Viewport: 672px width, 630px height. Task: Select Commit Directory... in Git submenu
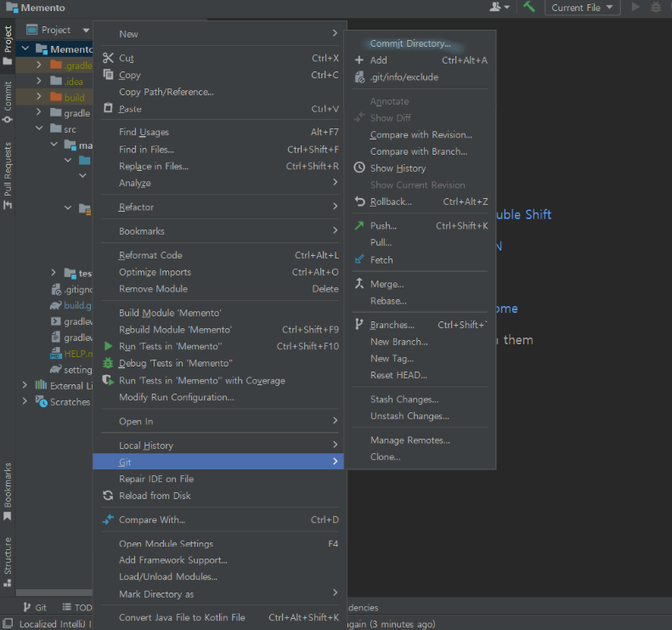[420, 43]
